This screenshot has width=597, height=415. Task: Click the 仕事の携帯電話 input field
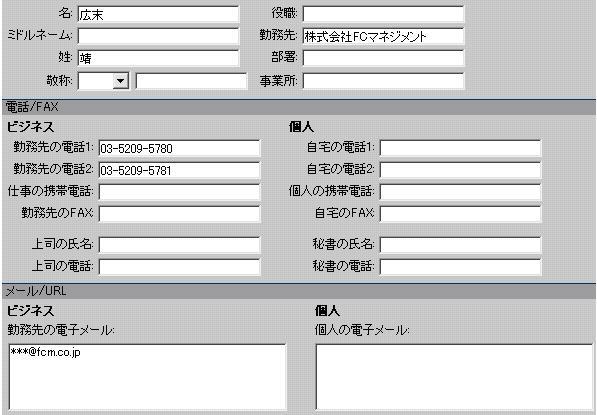click(179, 192)
